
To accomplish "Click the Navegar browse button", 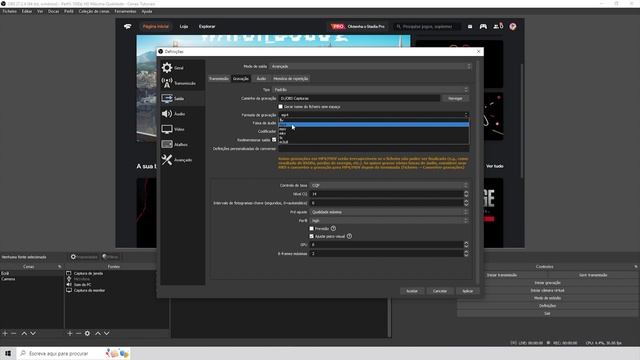I will click(455, 98).
